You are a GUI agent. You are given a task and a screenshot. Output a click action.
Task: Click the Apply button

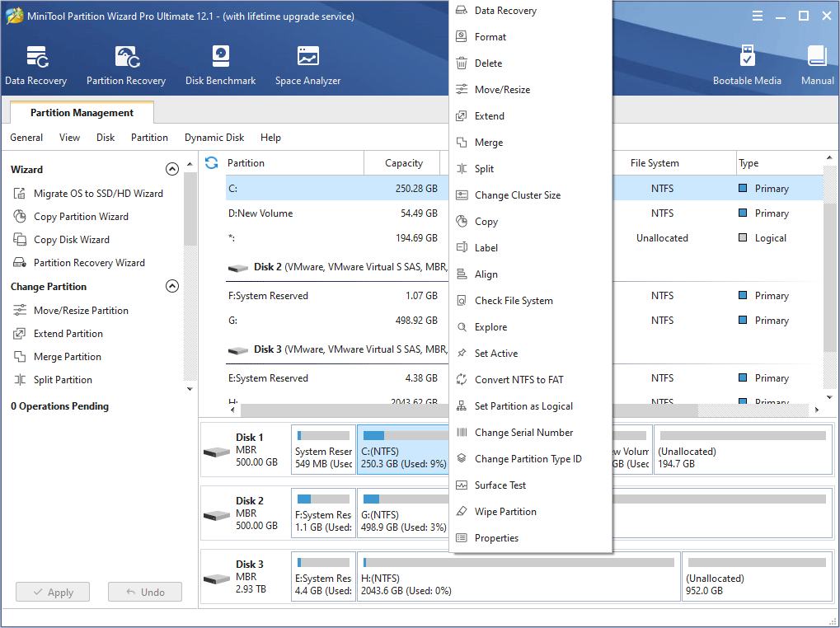[x=52, y=592]
